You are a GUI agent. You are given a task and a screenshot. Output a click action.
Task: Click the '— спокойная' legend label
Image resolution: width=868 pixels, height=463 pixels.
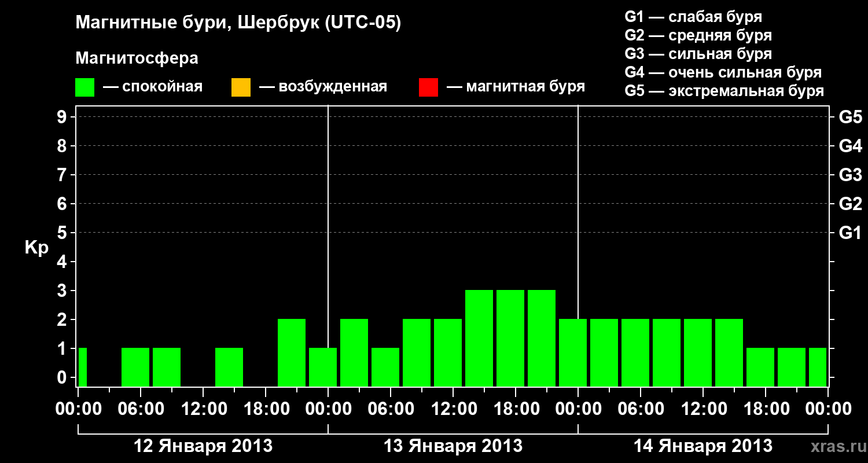click(153, 87)
